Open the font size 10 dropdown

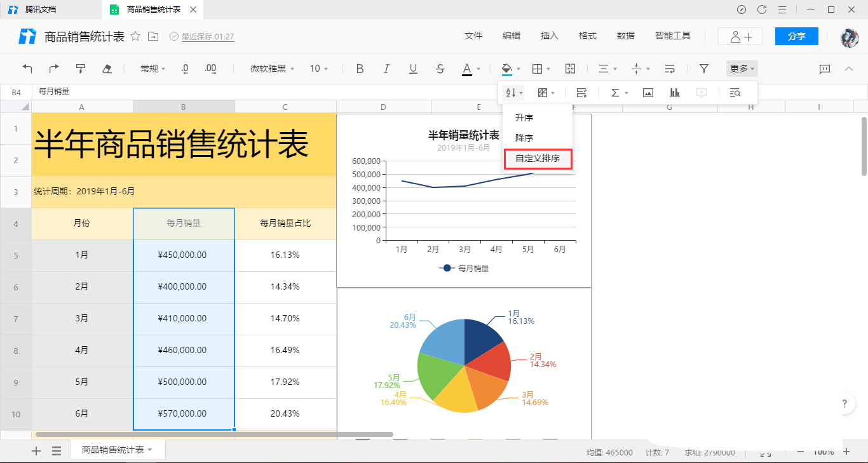pyautogui.click(x=319, y=69)
